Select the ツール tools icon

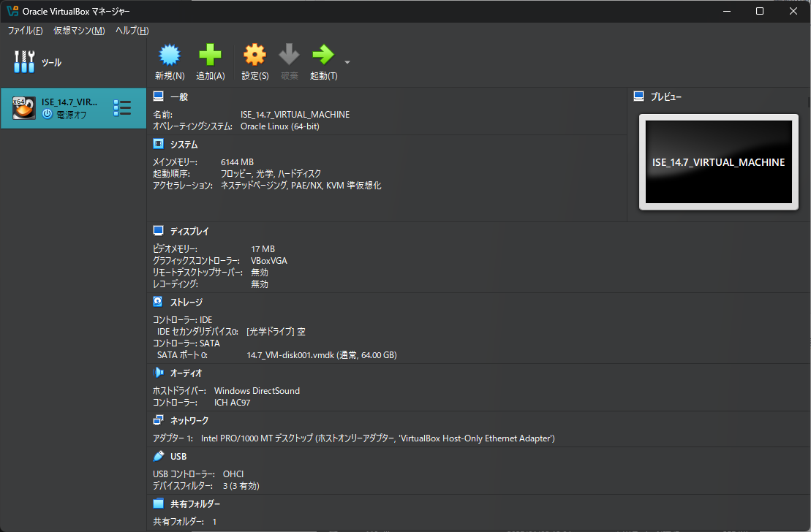click(x=24, y=62)
